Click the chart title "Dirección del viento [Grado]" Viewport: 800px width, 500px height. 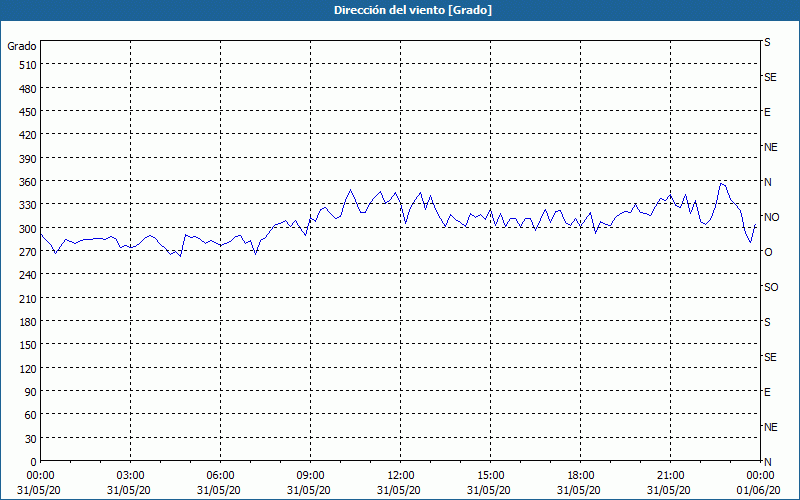tap(399, 10)
